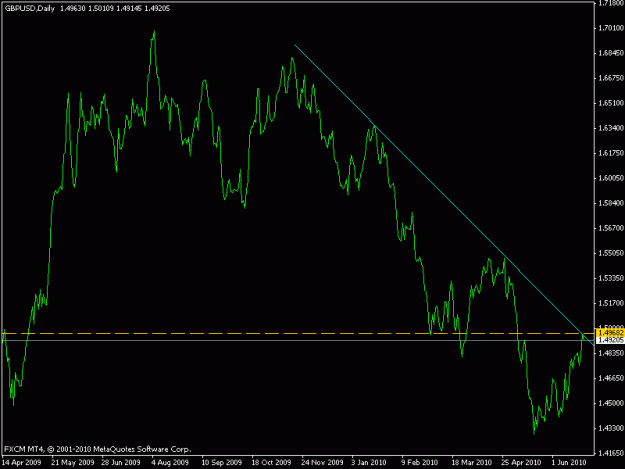Click the 1.66750 price axis label
The height and width of the screenshot is (469, 625).
tap(611, 78)
